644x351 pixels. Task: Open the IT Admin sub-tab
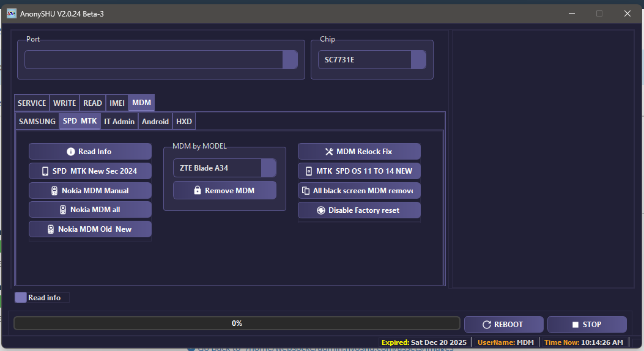119,122
